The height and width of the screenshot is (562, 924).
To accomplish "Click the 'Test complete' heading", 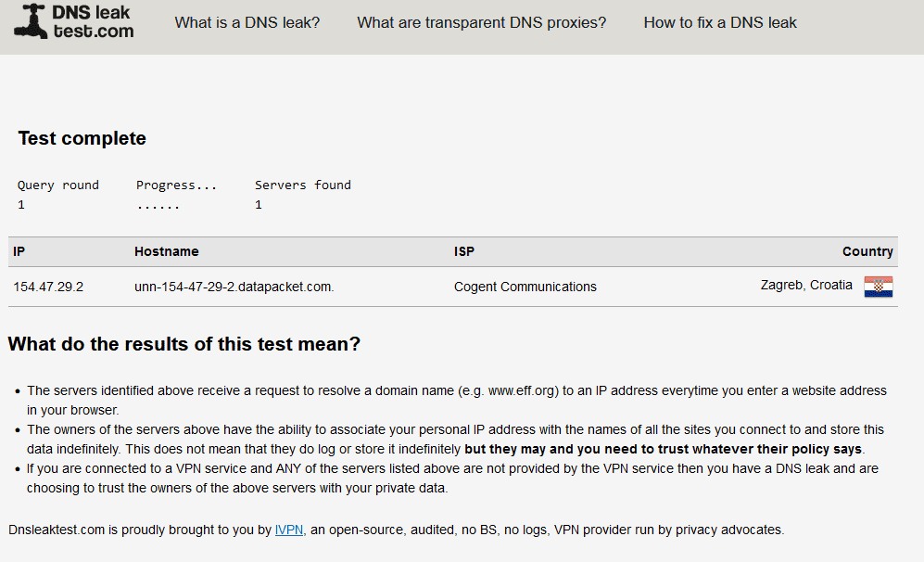I will click(82, 138).
